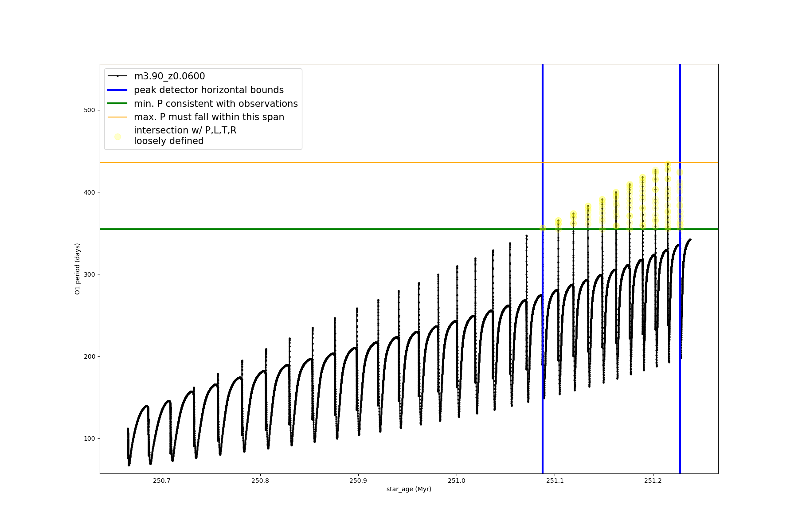Click the 'star_age (Myr)' x-axis label
The image size is (798, 532).
point(409,489)
